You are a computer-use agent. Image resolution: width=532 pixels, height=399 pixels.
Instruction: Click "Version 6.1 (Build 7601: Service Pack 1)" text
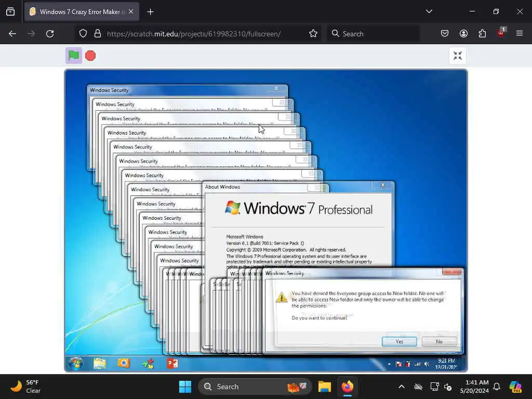coord(265,243)
